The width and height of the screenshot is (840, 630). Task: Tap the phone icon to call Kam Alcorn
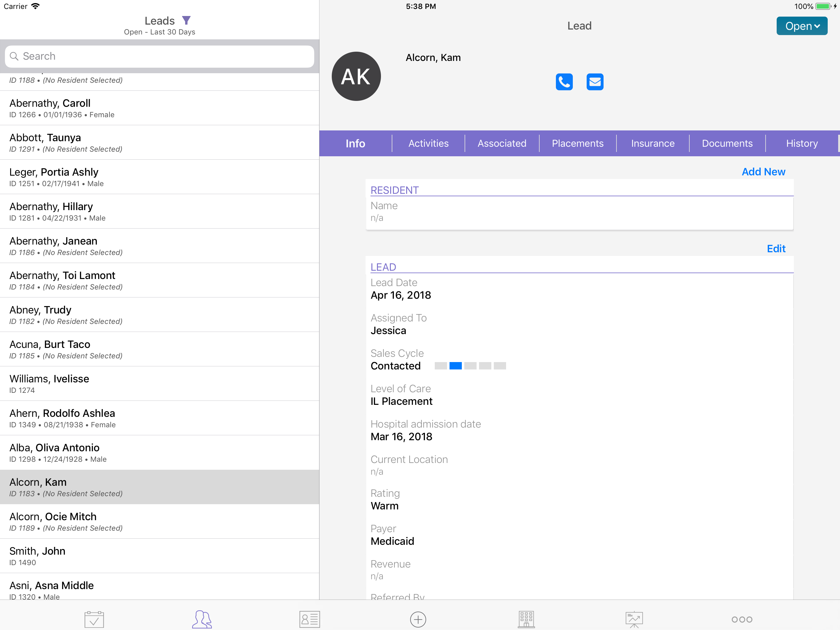pyautogui.click(x=564, y=82)
